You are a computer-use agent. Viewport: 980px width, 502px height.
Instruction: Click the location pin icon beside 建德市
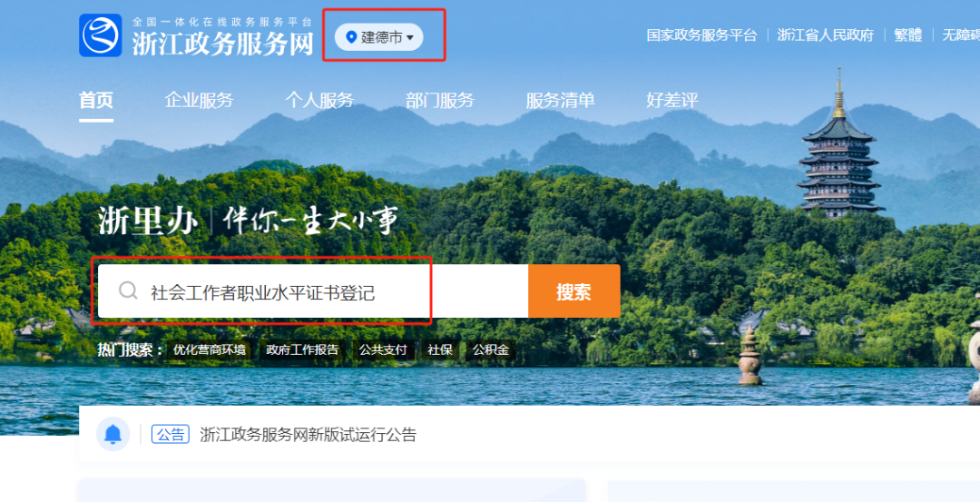point(351,37)
